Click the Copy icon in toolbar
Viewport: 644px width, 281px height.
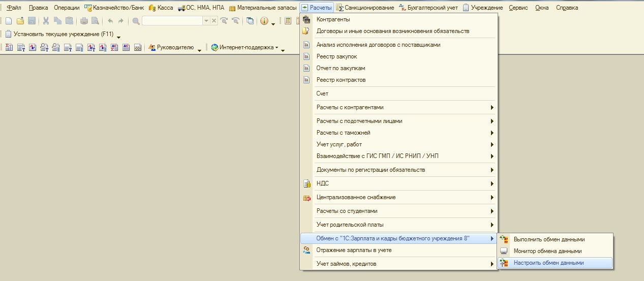[57, 21]
